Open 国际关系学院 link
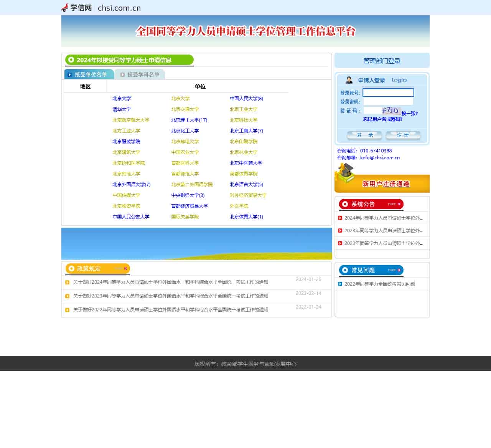 pyautogui.click(x=185, y=217)
